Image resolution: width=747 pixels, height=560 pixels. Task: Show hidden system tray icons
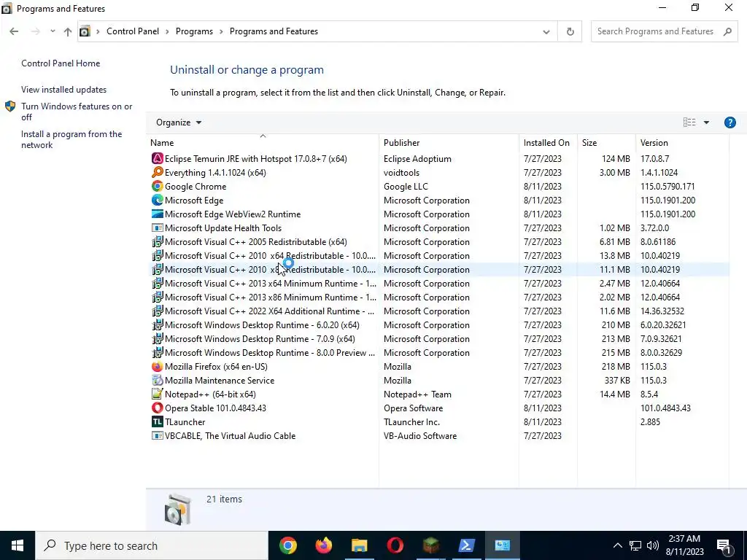[x=617, y=545]
